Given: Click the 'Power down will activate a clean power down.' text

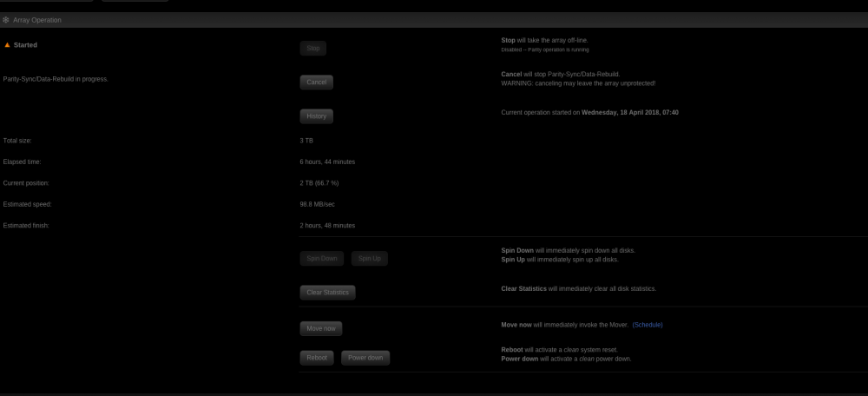Looking at the screenshot, I should [566, 359].
